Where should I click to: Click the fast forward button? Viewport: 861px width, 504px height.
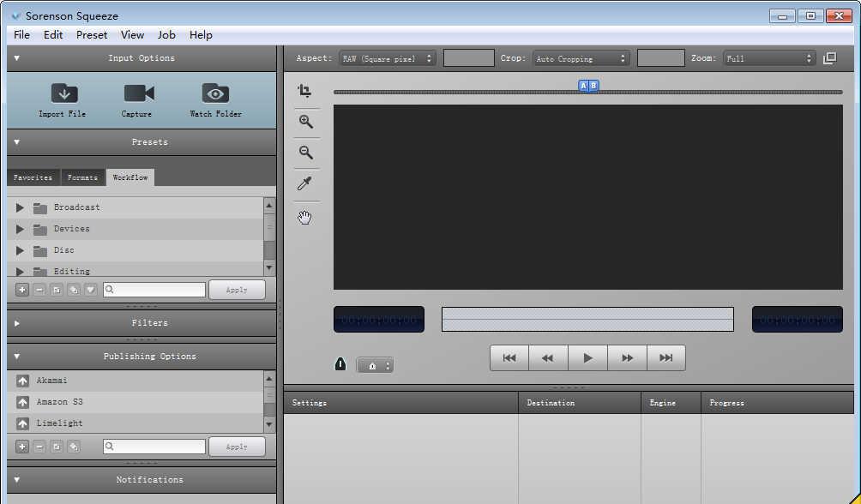tap(627, 358)
